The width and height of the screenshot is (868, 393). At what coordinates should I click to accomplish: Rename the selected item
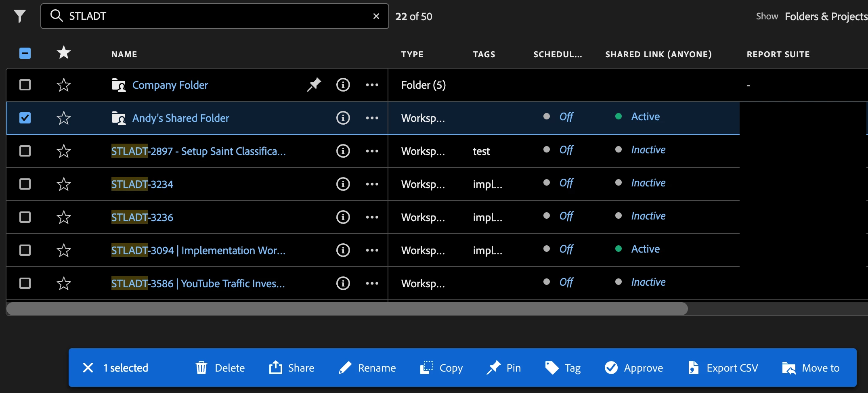coord(367,368)
